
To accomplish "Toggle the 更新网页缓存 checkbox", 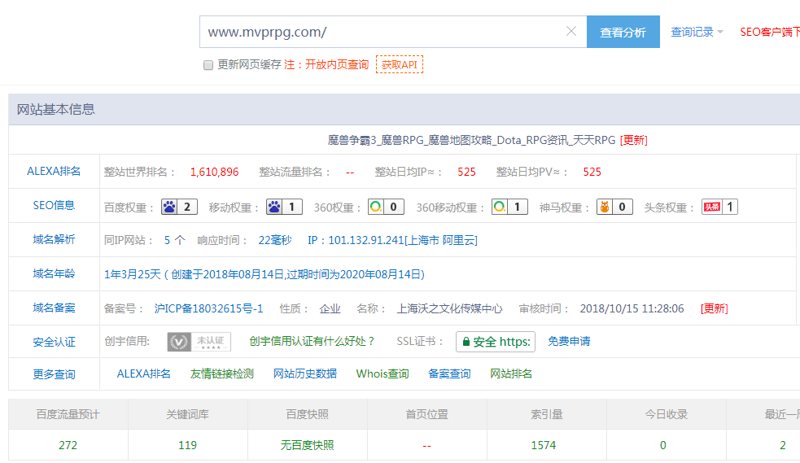I will pyautogui.click(x=208, y=65).
